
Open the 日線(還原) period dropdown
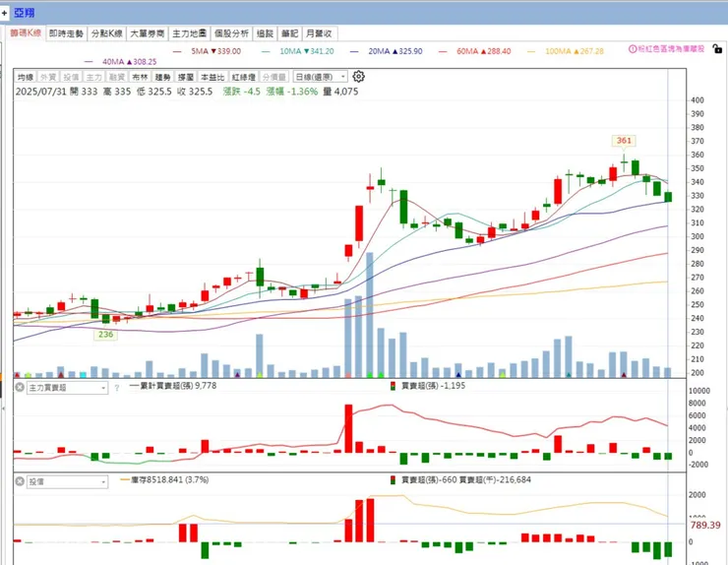(321, 77)
